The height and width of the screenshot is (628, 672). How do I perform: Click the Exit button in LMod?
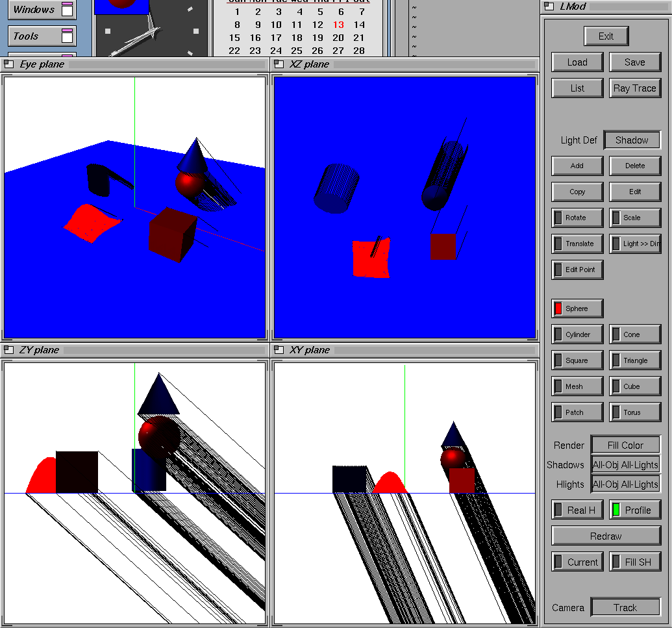click(606, 36)
